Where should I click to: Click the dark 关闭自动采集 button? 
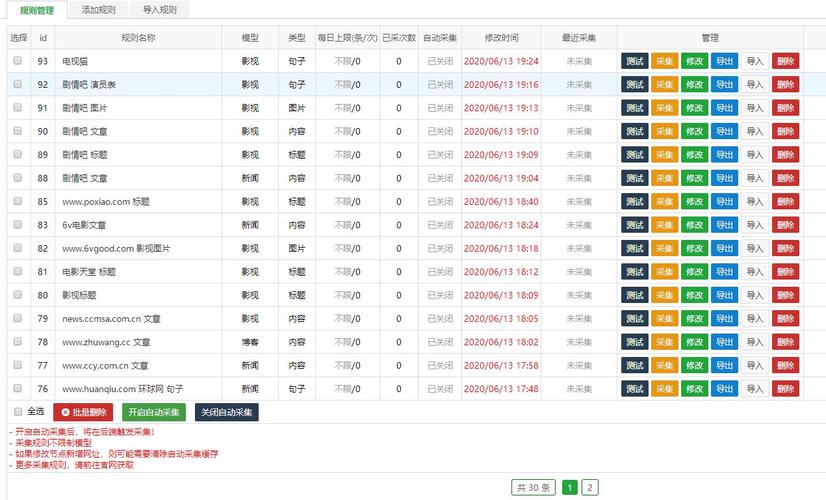coord(227,412)
